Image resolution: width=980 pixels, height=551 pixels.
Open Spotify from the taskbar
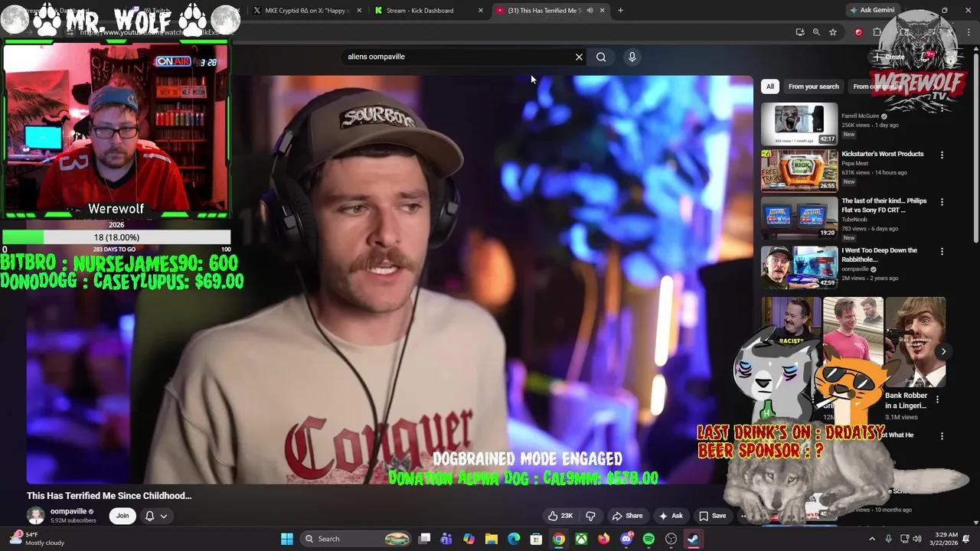coord(649,539)
